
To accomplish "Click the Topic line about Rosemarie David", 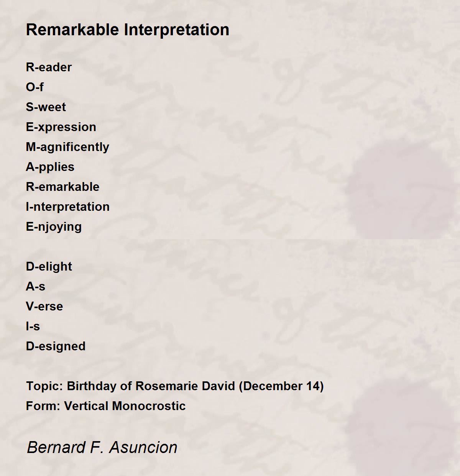I will [x=175, y=386].
